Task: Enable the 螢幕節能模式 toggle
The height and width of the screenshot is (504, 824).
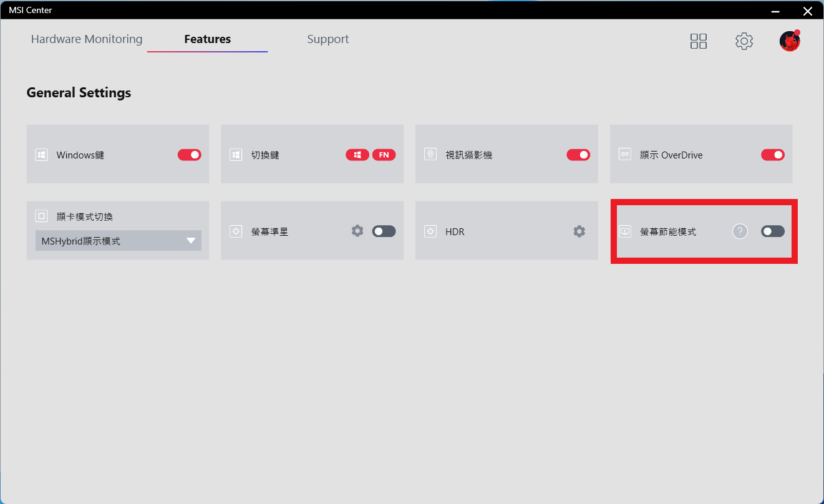Action: tap(772, 231)
